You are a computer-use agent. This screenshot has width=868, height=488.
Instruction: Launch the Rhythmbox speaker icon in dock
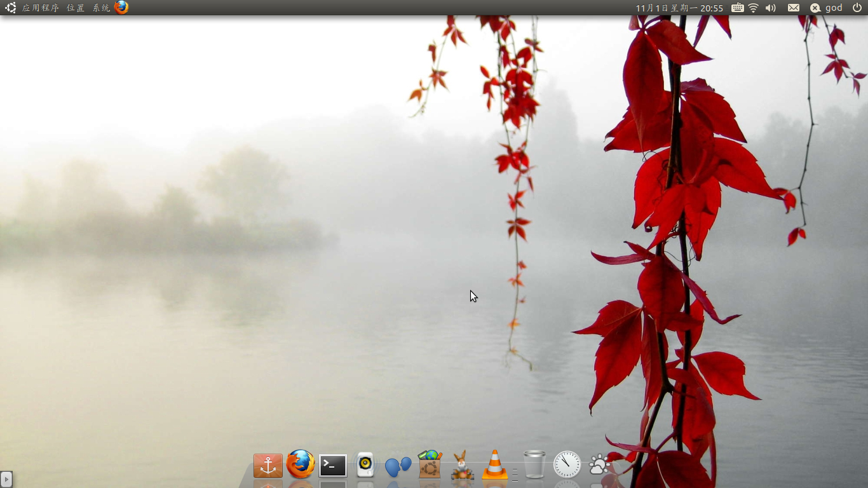[365, 464]
